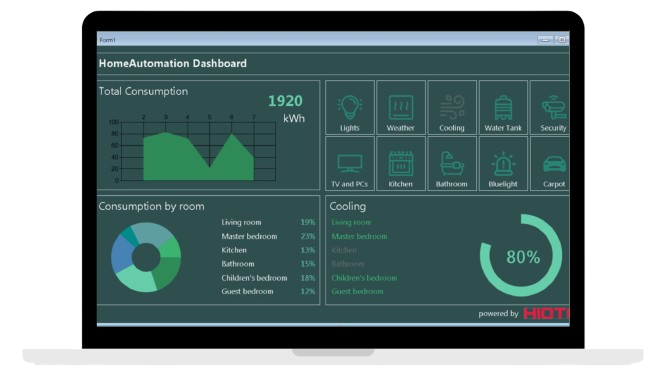This screenshot has width=666, height=375.
Task: Toggle Living room in Cooling list
Action: 351,222
